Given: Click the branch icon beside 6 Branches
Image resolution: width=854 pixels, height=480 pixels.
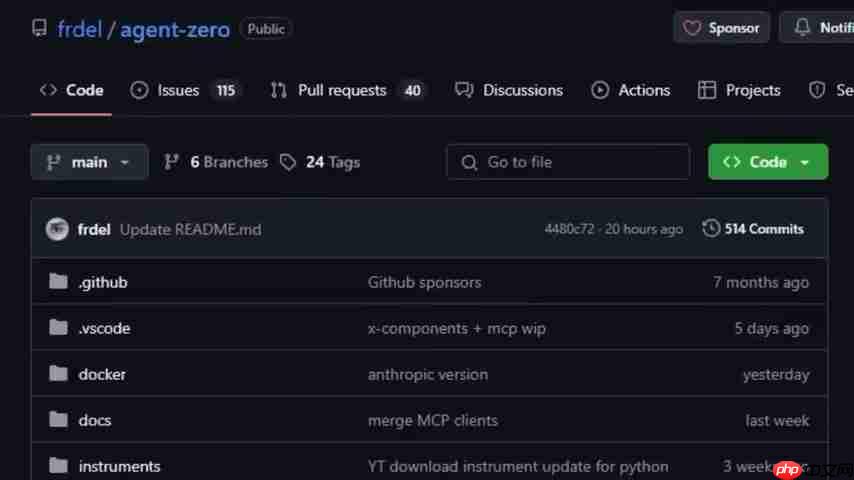Looking at the screenshot, I should click(171, 162).
